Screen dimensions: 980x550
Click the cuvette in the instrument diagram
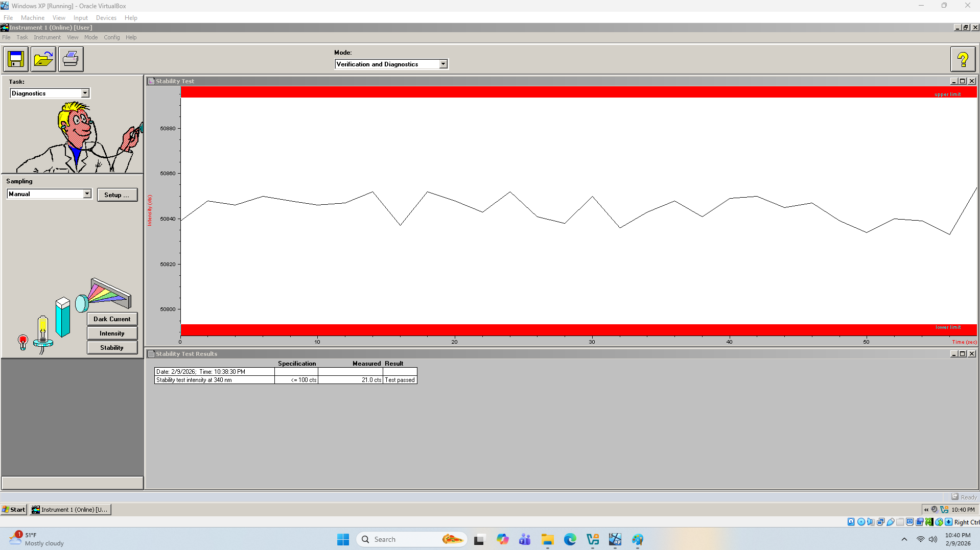pyautogui.click(x=63, y=317)
